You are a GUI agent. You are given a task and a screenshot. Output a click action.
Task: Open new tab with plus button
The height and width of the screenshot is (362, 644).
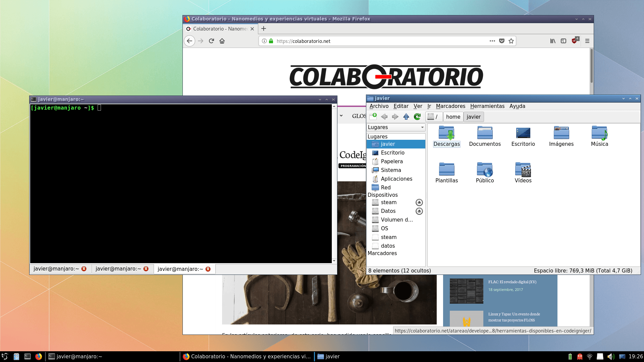click(x=264, y=29)
